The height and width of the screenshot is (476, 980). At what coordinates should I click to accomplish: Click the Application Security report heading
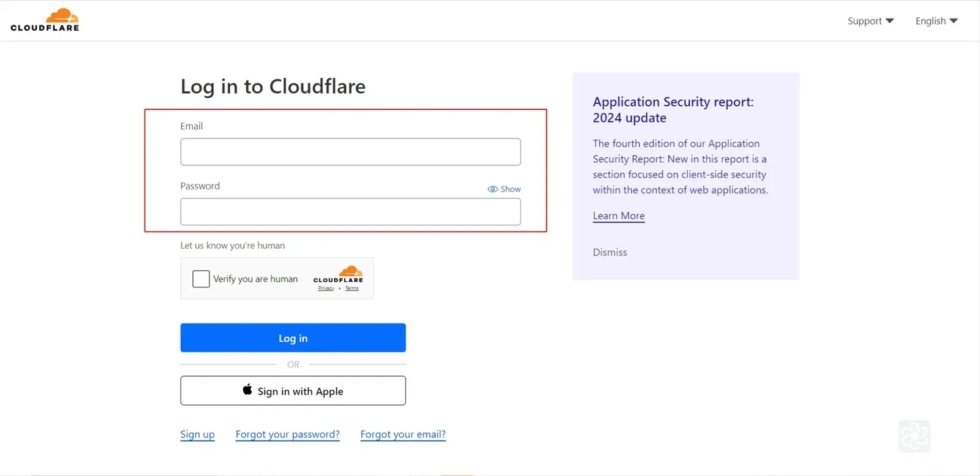click(x=673, y=110)
